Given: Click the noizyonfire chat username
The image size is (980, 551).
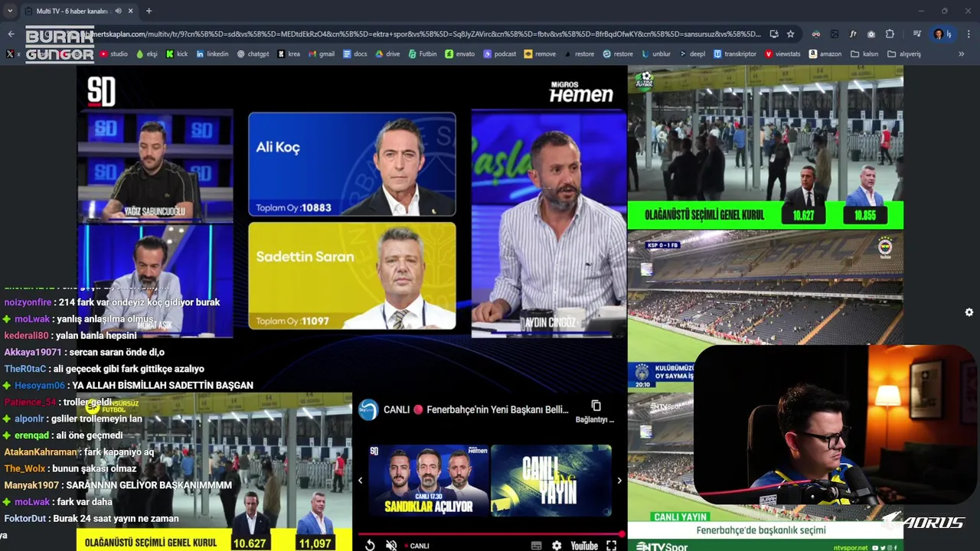Looking at the screenshot, I should point(28,302).
